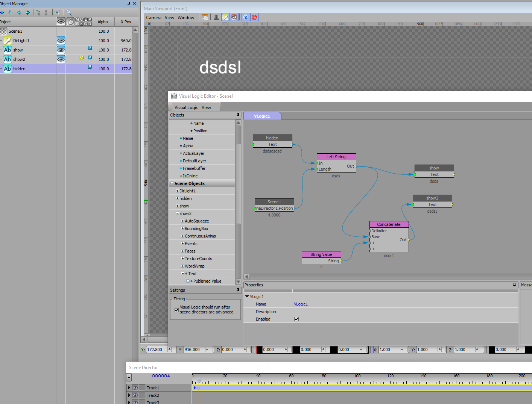Expand Track2 in the Scene Director
Image resolution: width=532 pixels, height=404 pixels.
tap(129, 395)
